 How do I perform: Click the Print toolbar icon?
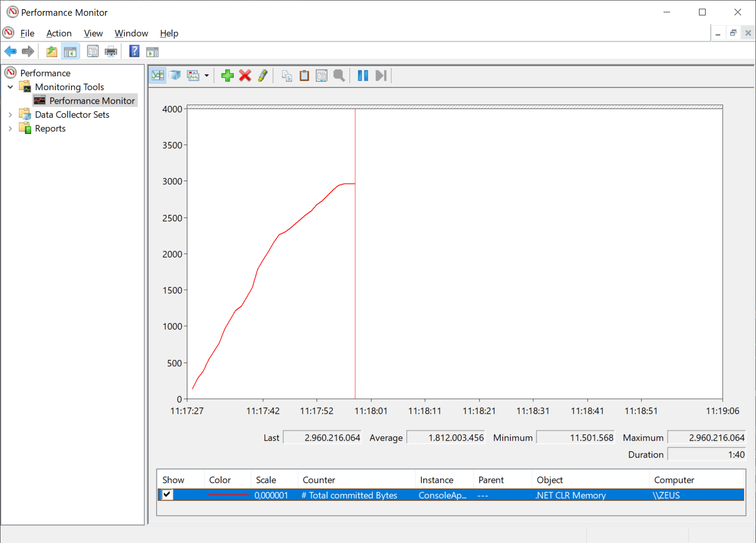[x=111, y=52]
